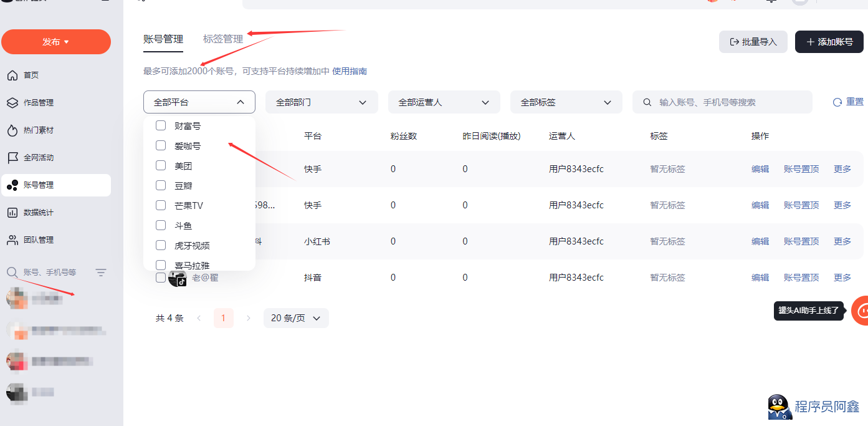
Task: Click the sidebar account filter icon
Action: 101,273
